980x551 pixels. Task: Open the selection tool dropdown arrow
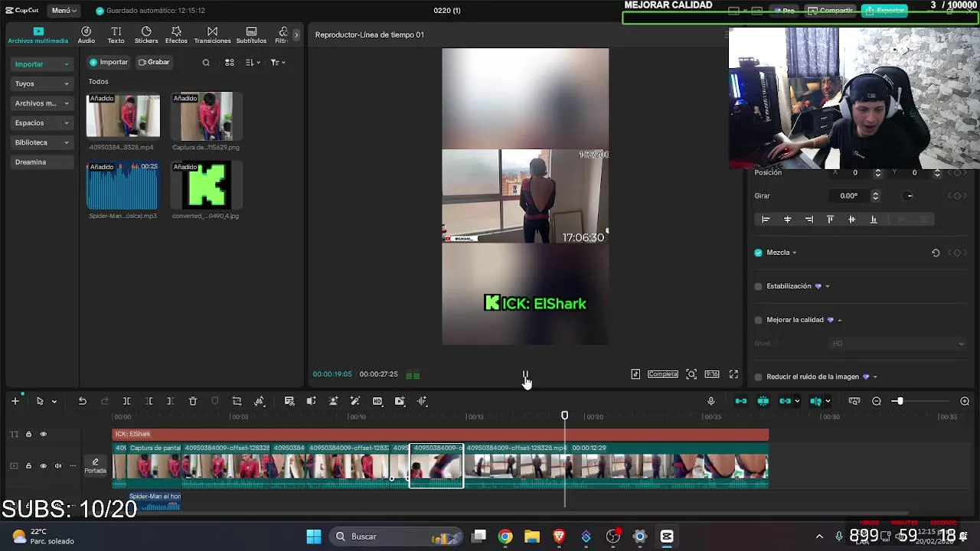[x=54, y=401]
